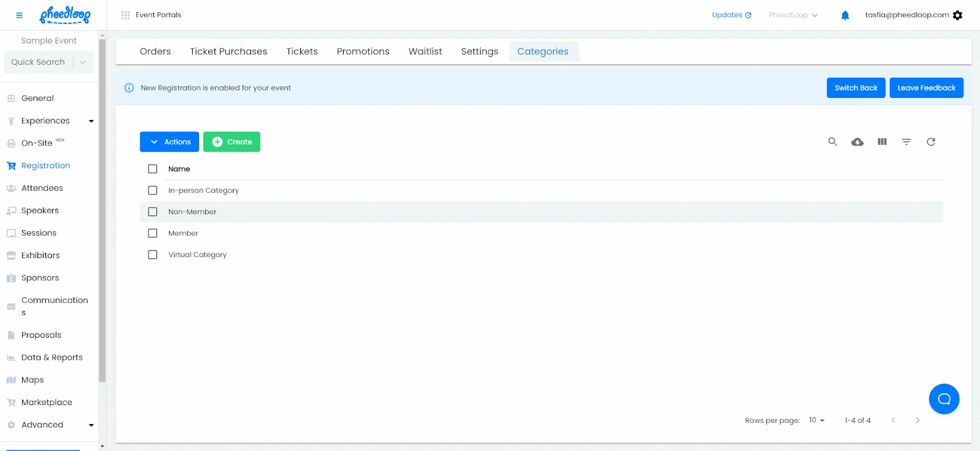The width and height of the screenshot is (980, 451).
Task: Open the rows per page dropdown
Action: (817, 420)
